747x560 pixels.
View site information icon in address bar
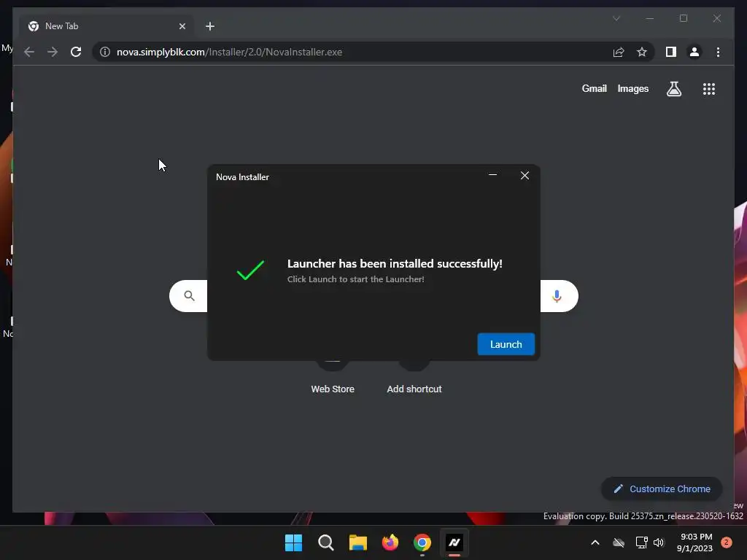click(x=105, y=52)
